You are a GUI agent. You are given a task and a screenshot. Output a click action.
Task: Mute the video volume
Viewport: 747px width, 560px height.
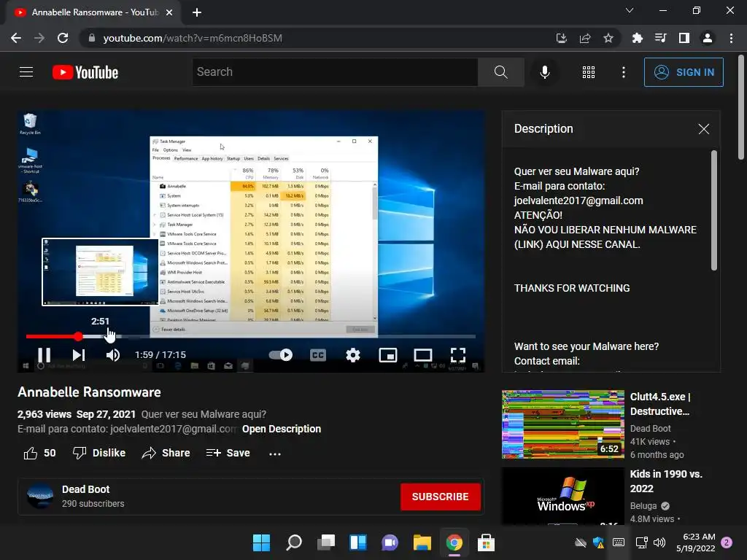pyautogui.click(x=113, y=355)
